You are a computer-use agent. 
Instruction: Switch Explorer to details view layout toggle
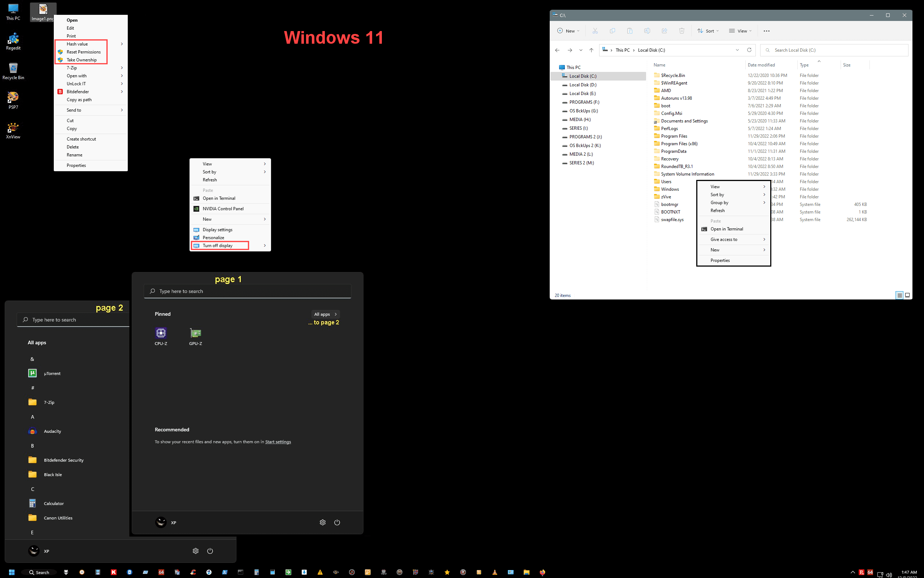click(899, 295)
